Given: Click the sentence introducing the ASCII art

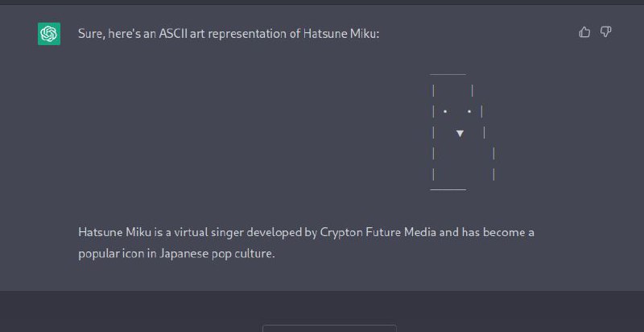Looking at the screenshot, I should pyautogui.click(x=229, y=34).
